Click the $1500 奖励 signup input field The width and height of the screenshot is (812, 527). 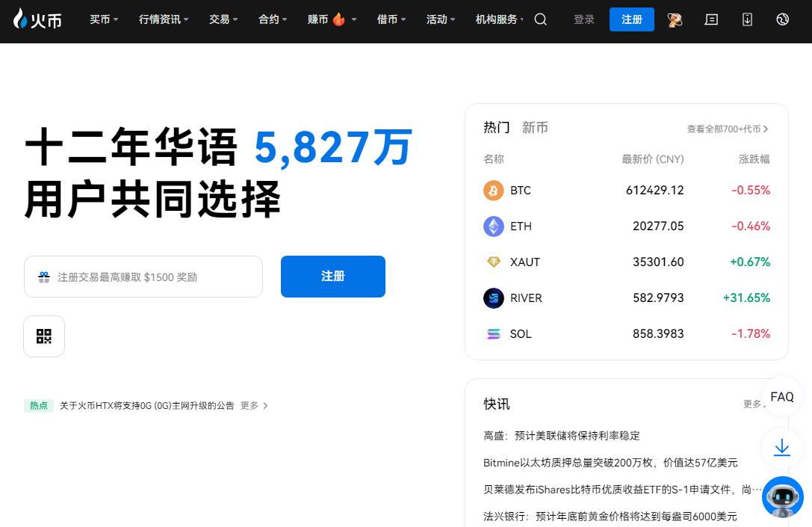coord(143,277)
